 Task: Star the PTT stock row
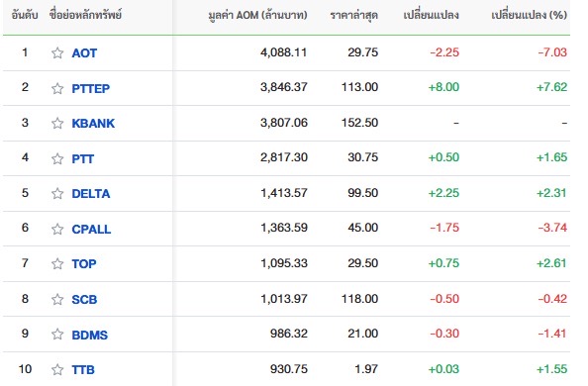tap(57, 158)
